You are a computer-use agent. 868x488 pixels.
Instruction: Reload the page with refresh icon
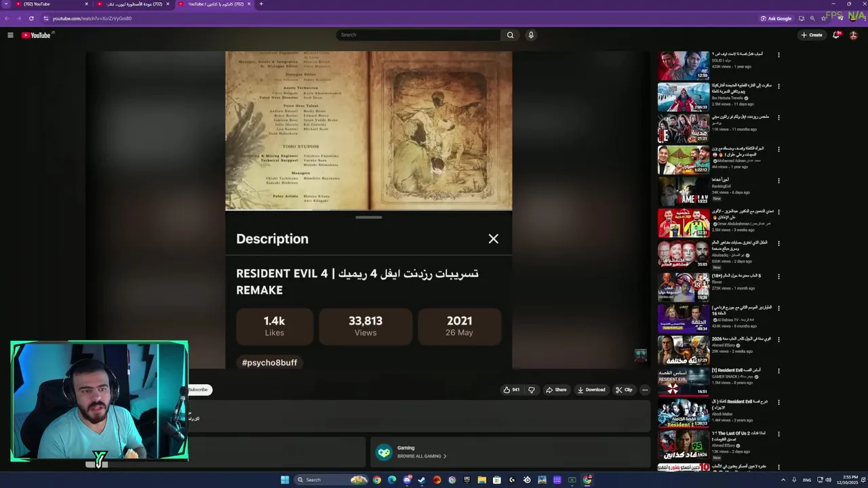pos(31,18)
